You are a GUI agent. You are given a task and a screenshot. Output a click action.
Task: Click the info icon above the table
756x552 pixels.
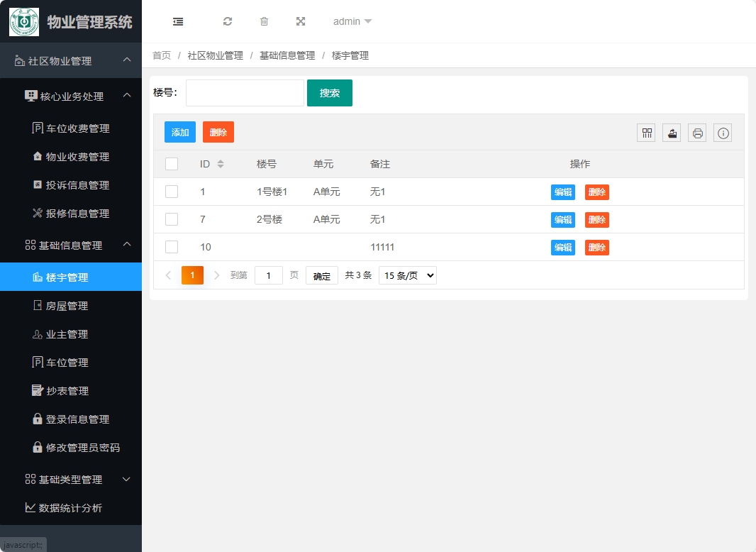[x=722, y=133]
